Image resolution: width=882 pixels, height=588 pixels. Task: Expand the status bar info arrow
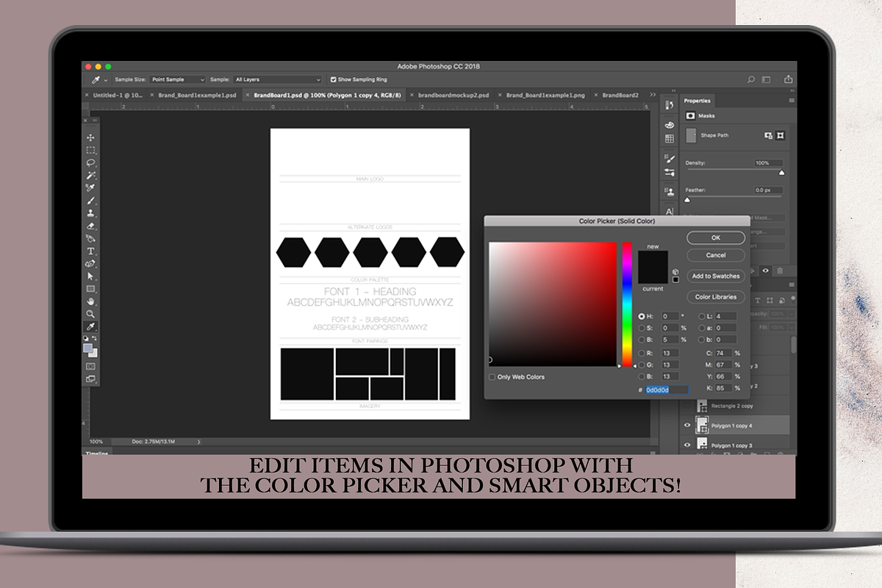pyautogui.click(x=198, y=442)
